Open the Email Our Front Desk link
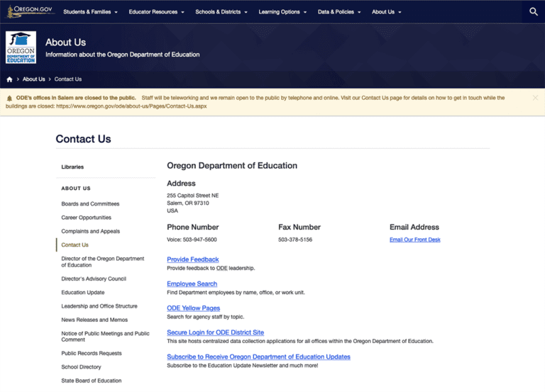This screenshot has height=392, width=545. [x=414, y=240]
